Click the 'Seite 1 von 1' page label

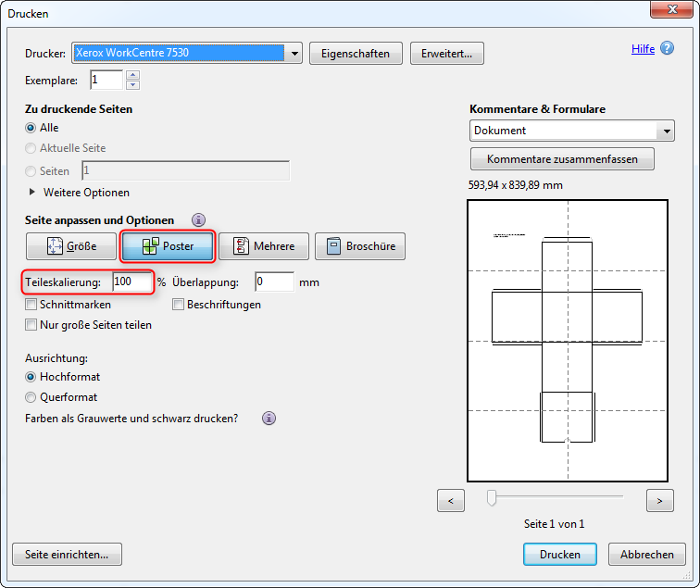(x=554, y=524)
